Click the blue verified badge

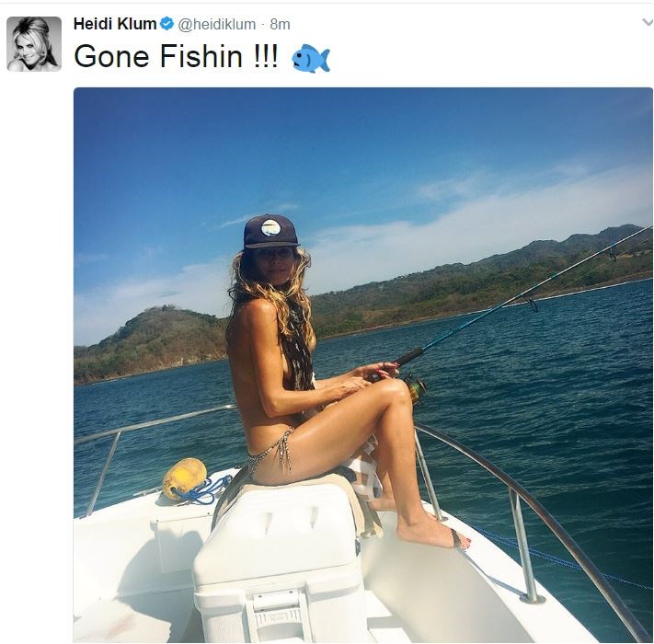(x=166, y=24)
